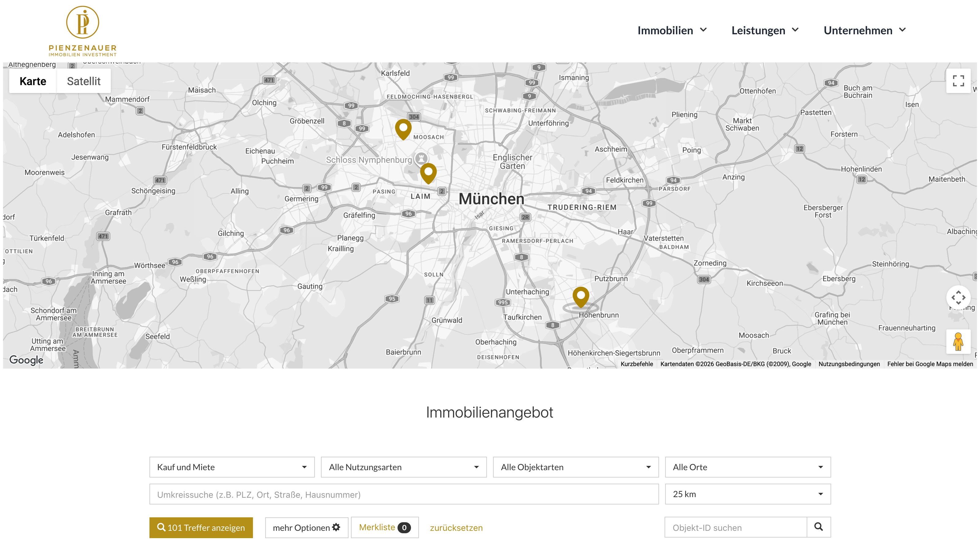Expand the Alle Nutzungsarten dropdown

(x=404, y=467)
